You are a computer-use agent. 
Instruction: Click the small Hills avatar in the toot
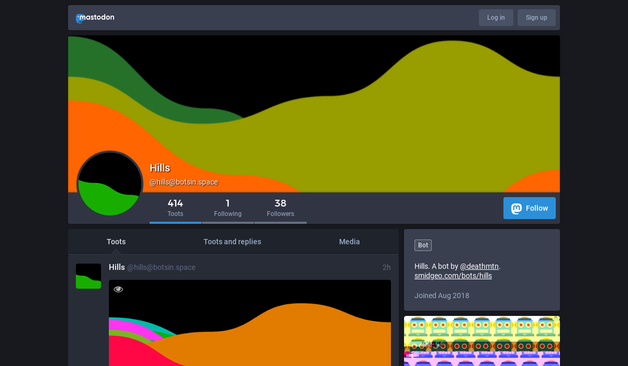pos(89,276)
